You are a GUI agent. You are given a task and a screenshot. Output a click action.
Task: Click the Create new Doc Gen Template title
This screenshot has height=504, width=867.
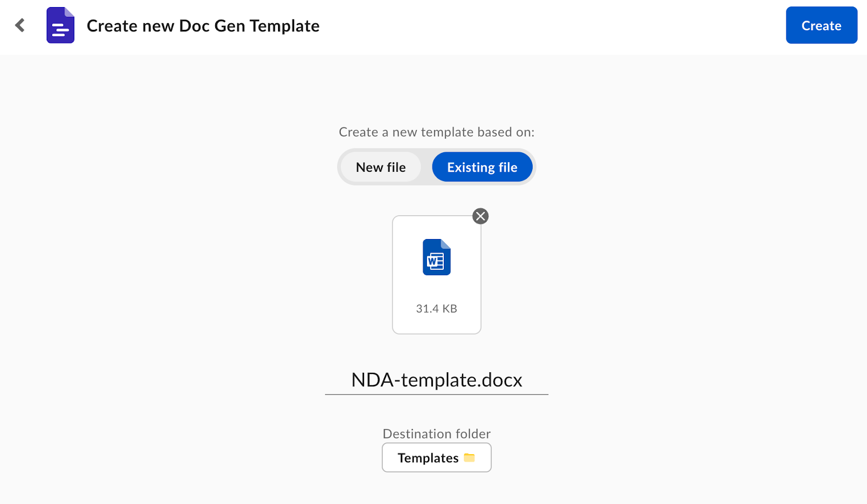(x=203, y=26)
